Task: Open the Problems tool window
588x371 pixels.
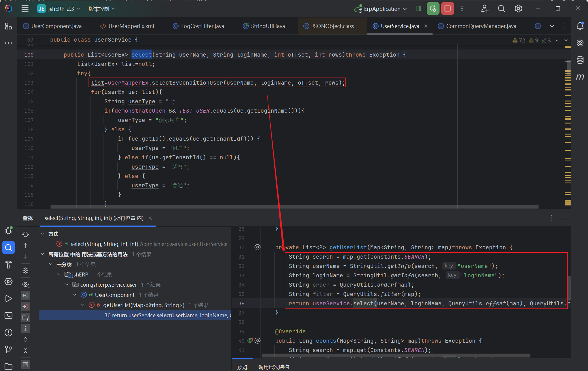Action: (x=8, y=333)
